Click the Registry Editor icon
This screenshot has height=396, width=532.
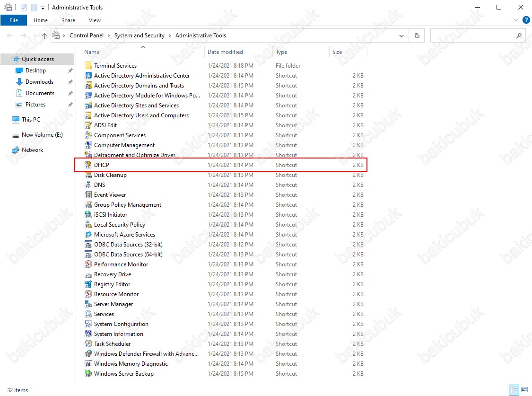pos(88,284)
